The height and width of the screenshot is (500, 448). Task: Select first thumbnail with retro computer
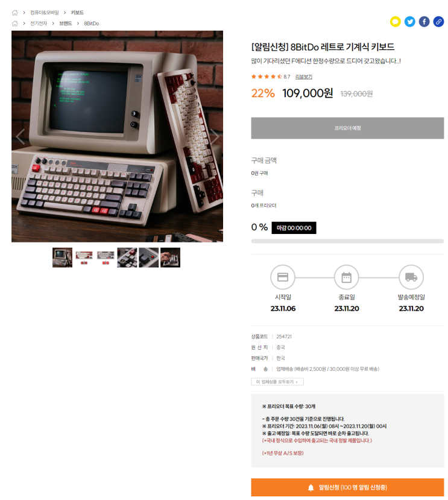[x=62, y=258]
